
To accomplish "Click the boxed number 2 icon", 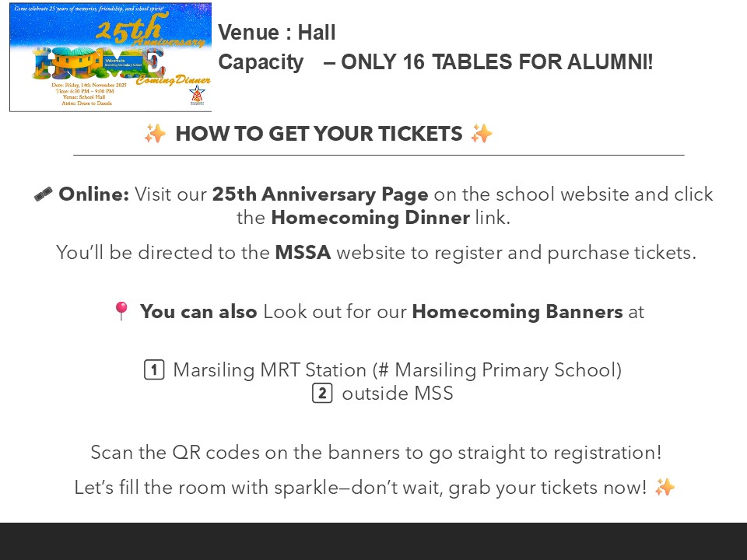I will [322, 394].
